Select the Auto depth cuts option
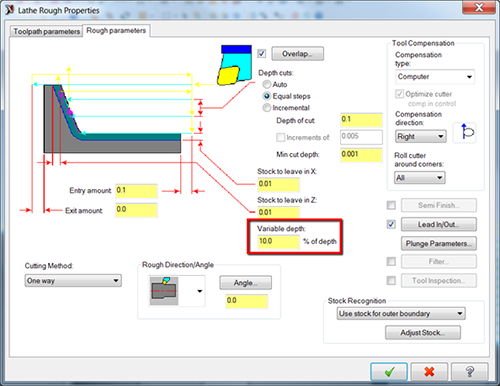 pos(267,84)
